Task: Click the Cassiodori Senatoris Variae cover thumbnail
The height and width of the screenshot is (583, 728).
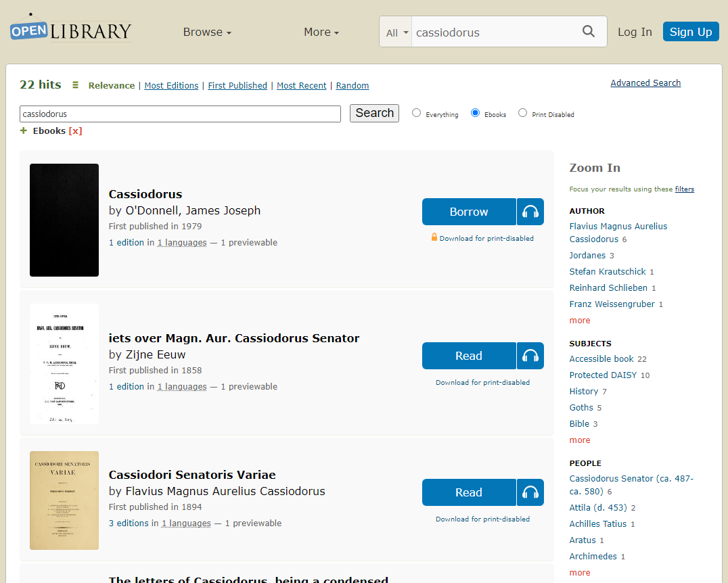Action: coord(64,500)
